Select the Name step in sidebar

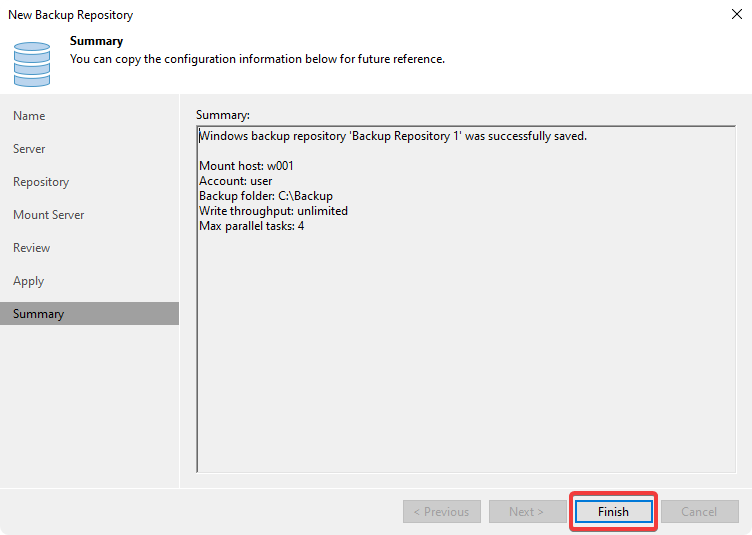pos(29,116)
